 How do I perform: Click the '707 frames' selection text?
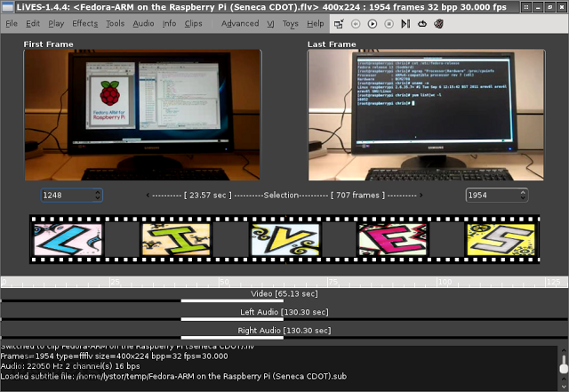(357, 196)
